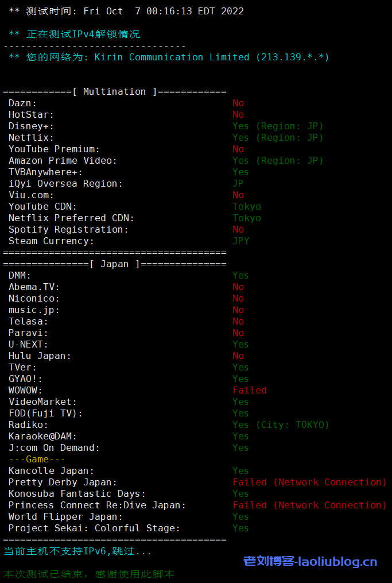Click the WOWOW 'Failed' status
The image size is (392, 583).
coord(250,390)
